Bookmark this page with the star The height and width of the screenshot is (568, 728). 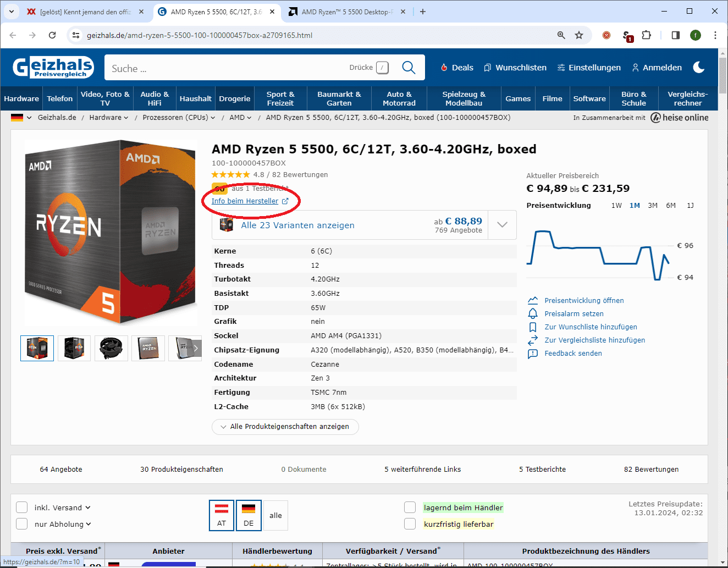point(579,35)
